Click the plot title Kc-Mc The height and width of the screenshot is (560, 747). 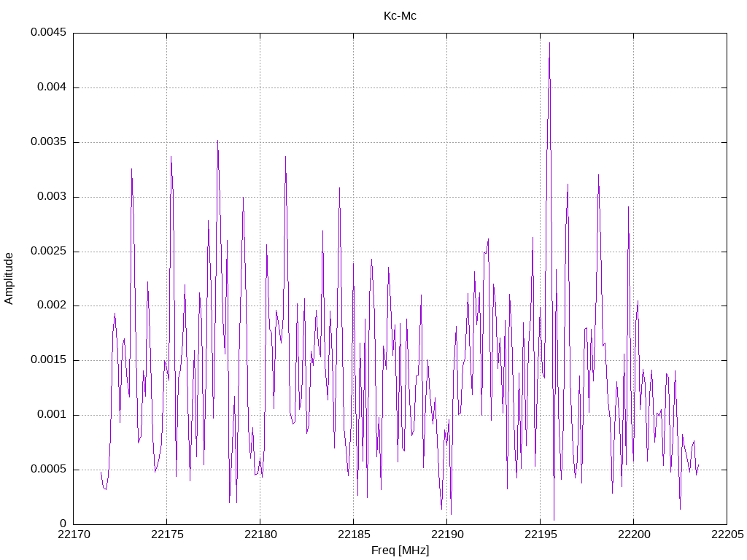pyautogui.click(x=400, y=16)
